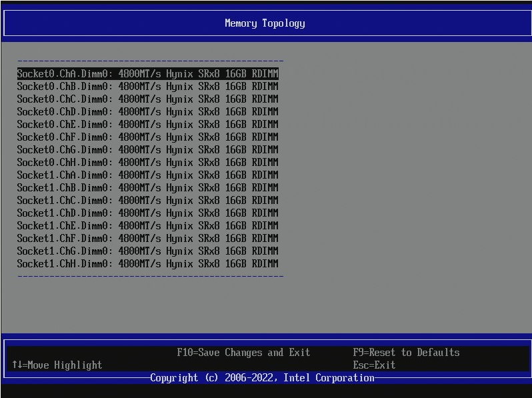Select the Socket0.ChB.Dimm0 memory row
The image size is (532, 398).
147,87
